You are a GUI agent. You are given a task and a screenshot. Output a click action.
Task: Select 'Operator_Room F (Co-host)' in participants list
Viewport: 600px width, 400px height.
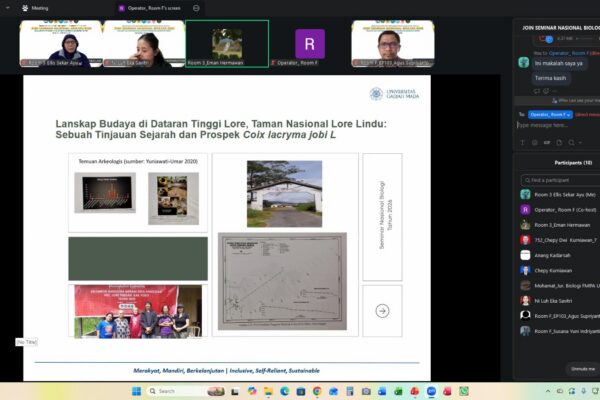coord(559,210)
